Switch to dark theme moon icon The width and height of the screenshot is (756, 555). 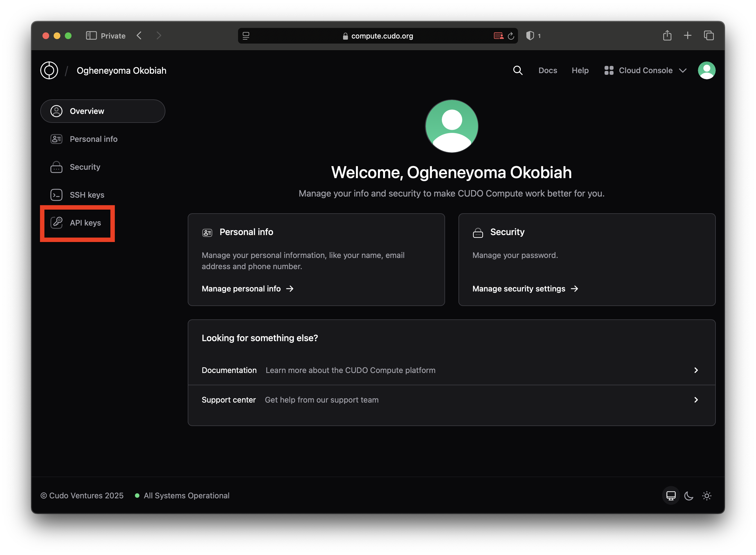coord(689,496)
